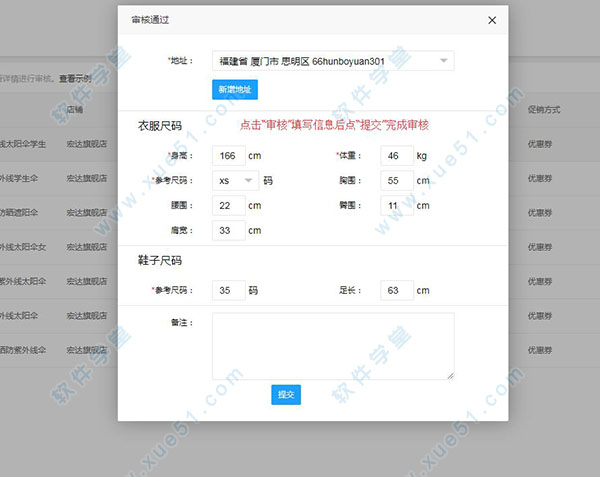Open the 地址 address dropdown

pos(333,62)
